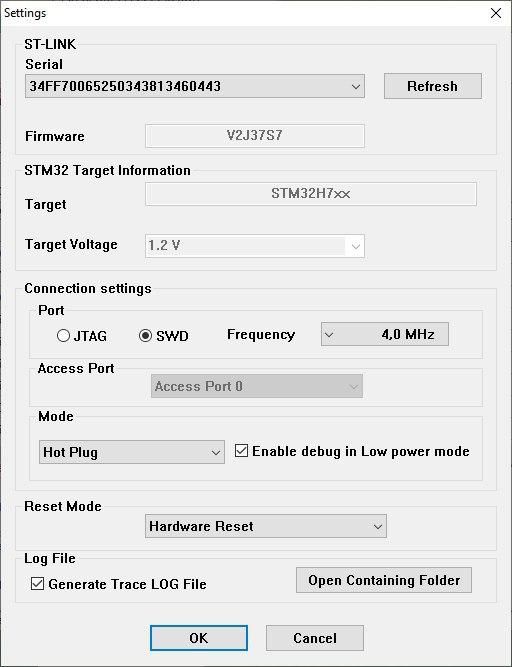Click Open Containing Folder button
The height and width of the screenshot is (667, 512).
pyautogui.click(x=384, y=580)
